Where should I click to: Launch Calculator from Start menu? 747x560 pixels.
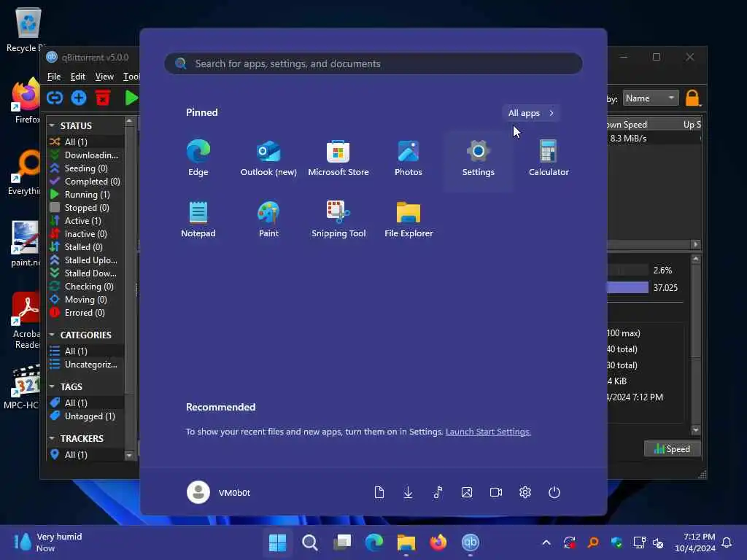549,158
